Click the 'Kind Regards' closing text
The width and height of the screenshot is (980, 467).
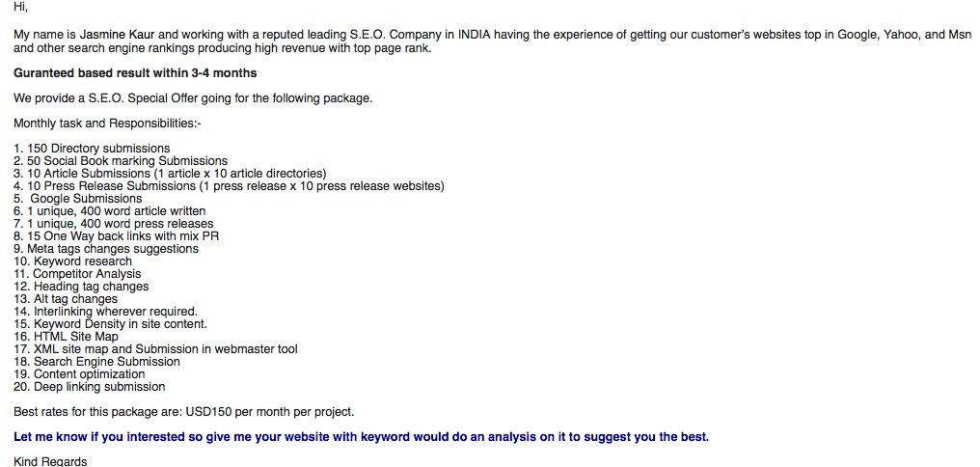click(50, 462)
